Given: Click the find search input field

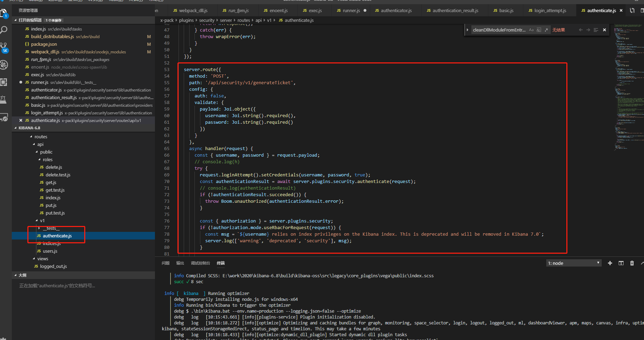Looking at the screenshot, I should [499, 30].
